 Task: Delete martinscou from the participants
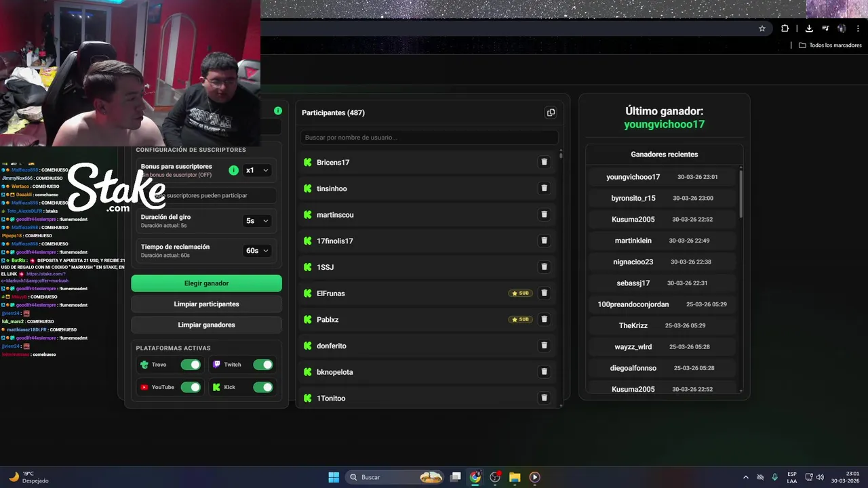pyautogui.click(x=544, y=214)
